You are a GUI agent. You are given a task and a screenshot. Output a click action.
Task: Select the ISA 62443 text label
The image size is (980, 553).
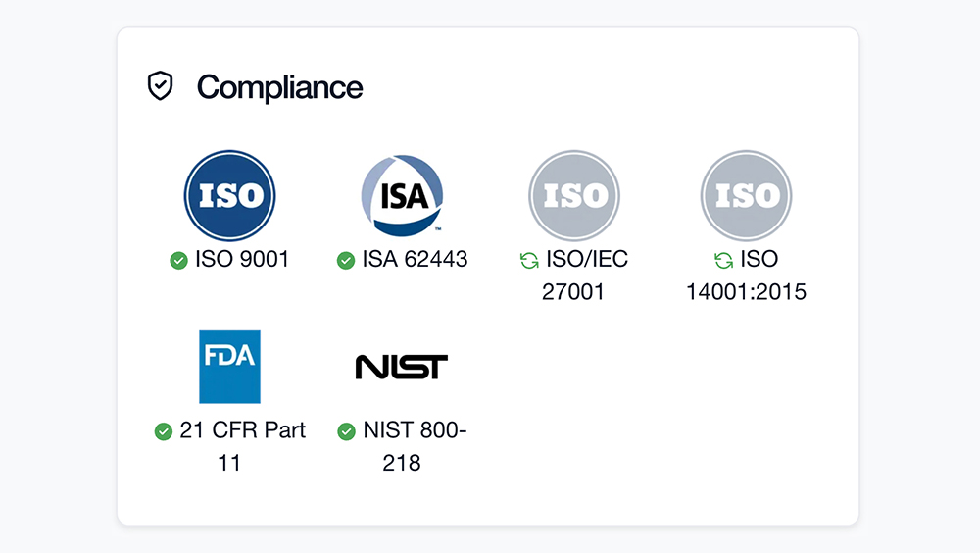pyautogui.click(x=415, y=260)
